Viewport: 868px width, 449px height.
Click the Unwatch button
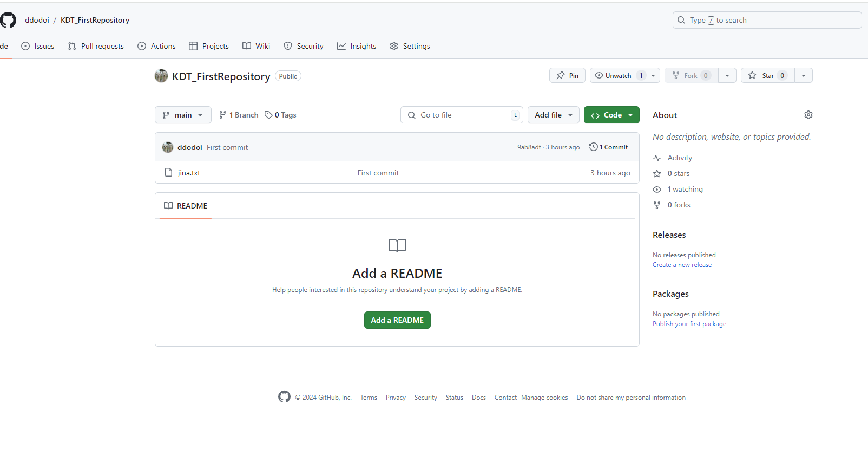pos(618,75)
